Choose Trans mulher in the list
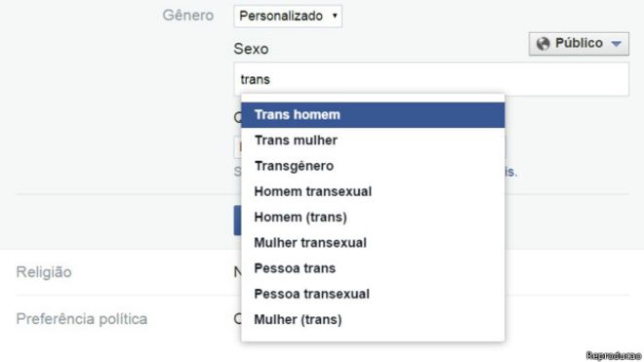644x362 pixels. [x=373, y=141]
